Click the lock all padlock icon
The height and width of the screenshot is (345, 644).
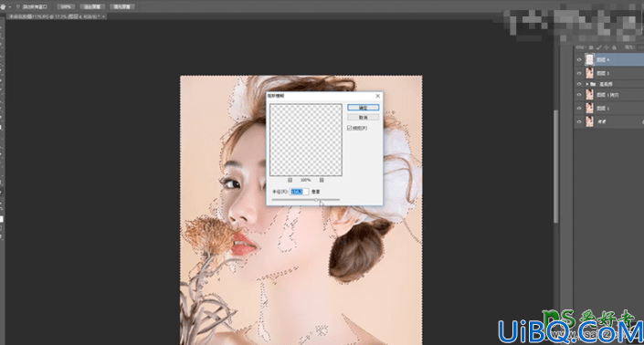click(x=614, y=47)
